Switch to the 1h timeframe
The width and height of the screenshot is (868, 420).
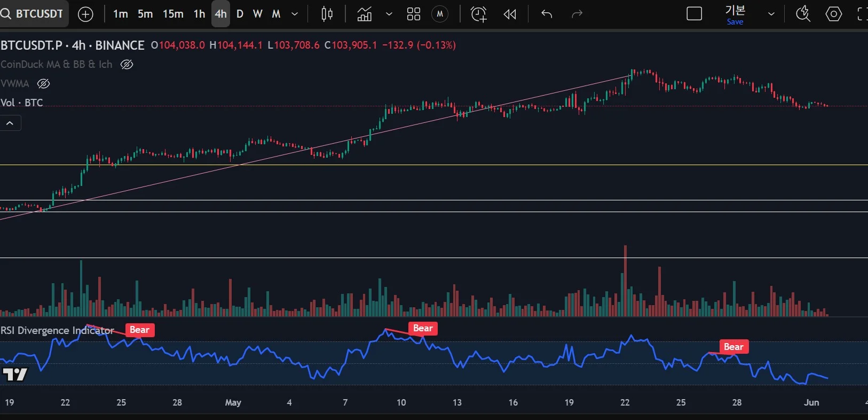(199, 14)
